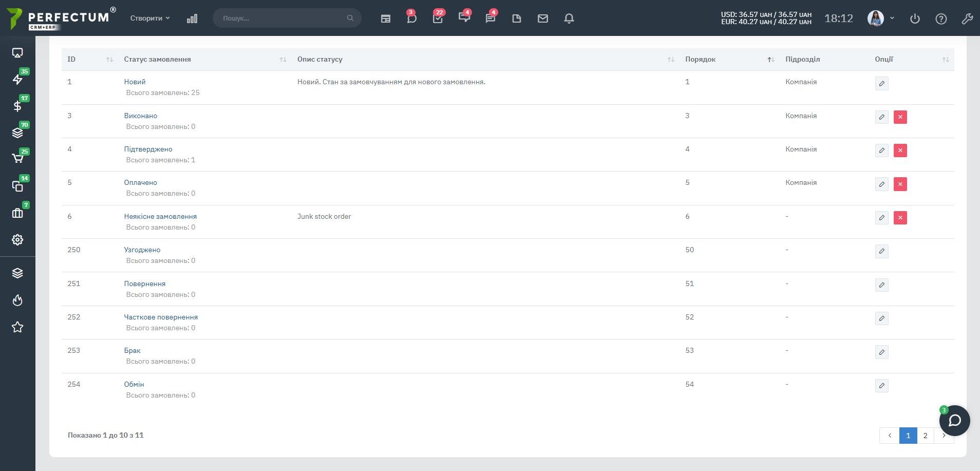Open the gear settings sidebar icon

(17, 240)
